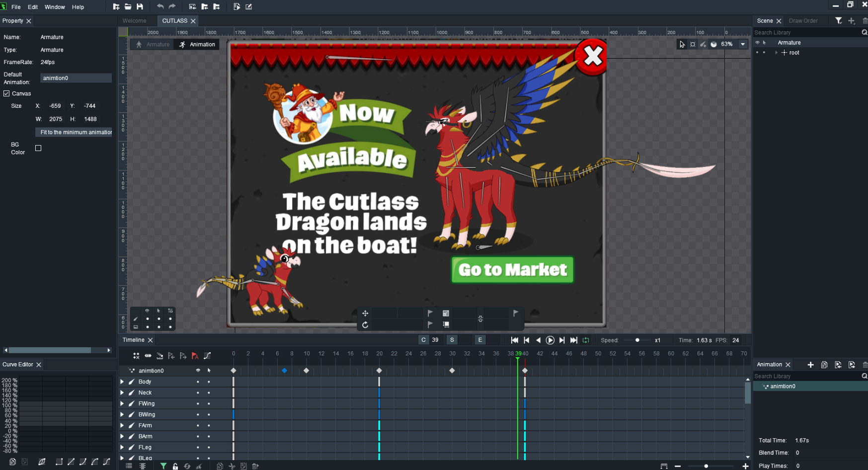Add new animation with plus icon
Image resolution: width=868 pixels, height=470 pixels.
(810, 365)
